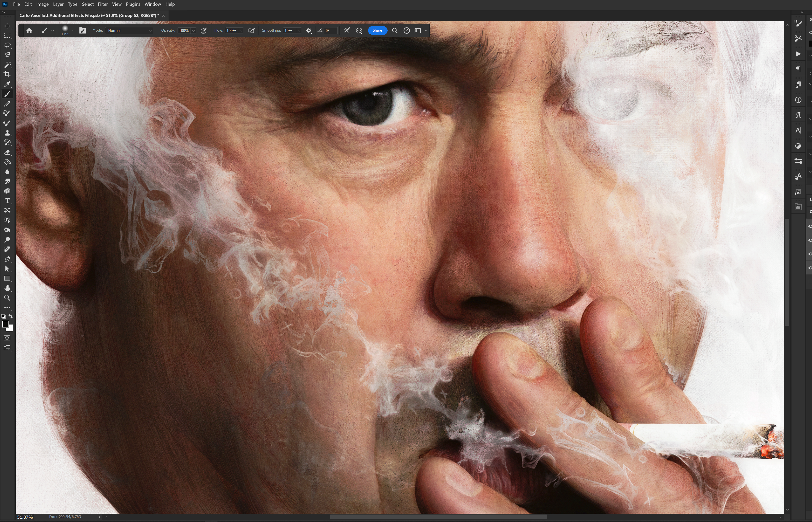Screen dimensions: 812x522
Task: Select the Clone Stamp tool
Action: [7, 133]
